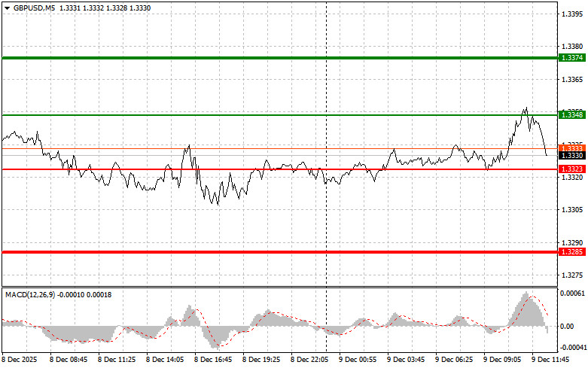Click the 1.3290 price scale value
The width and height of the screenshot is (588, 368).
572,243
